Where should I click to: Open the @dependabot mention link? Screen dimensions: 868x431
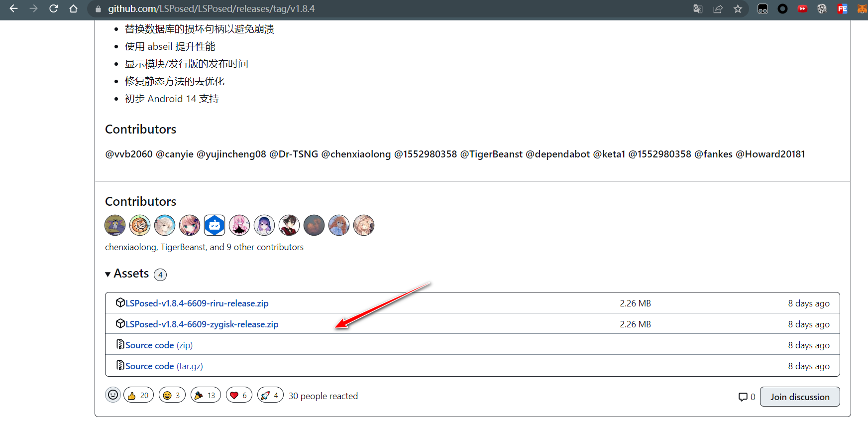(x=558, y=154)
